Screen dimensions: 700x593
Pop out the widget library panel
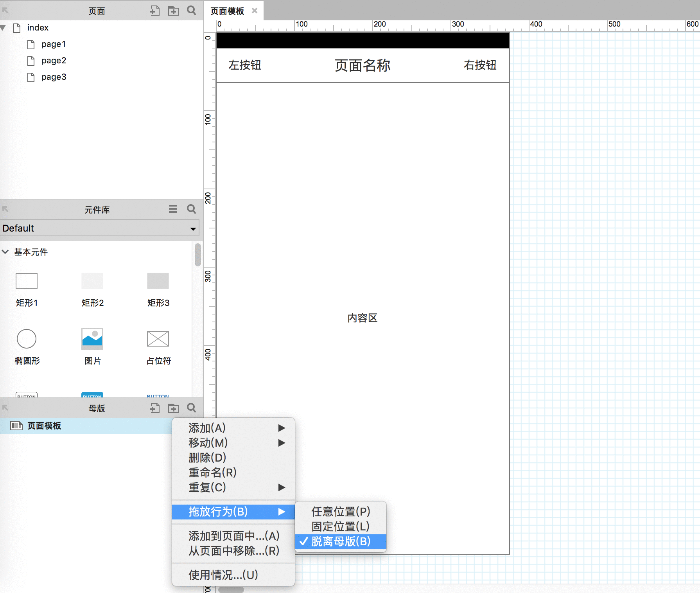point(5,209)
